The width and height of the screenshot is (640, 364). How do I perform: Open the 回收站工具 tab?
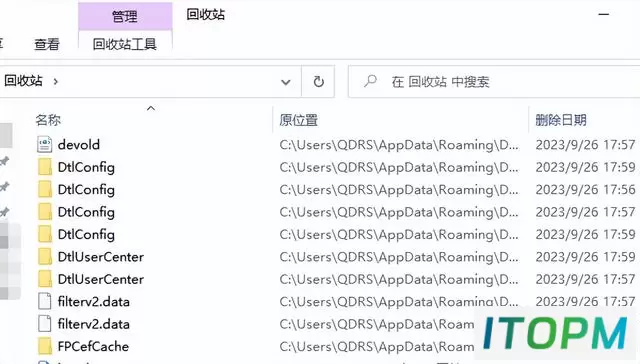[125, 44]
